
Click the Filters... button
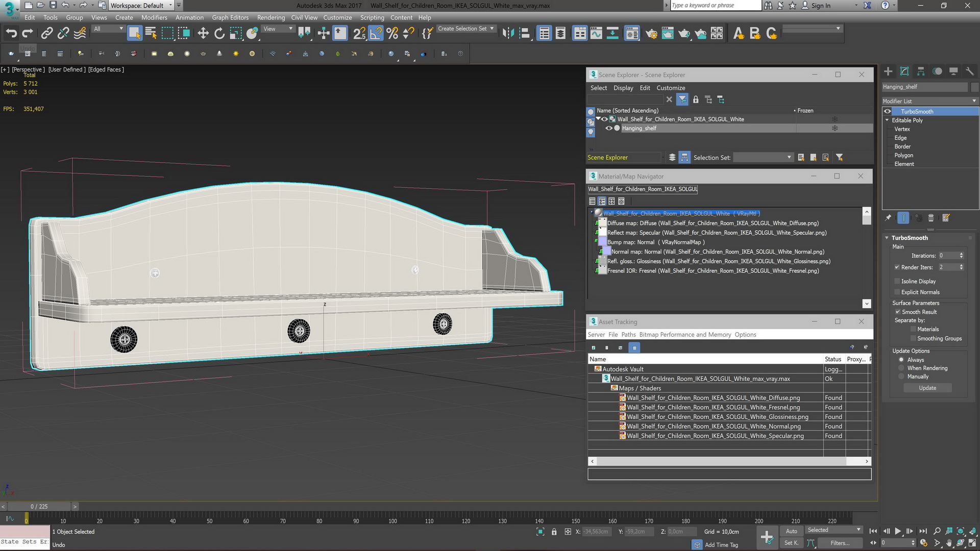pos(840,543)
